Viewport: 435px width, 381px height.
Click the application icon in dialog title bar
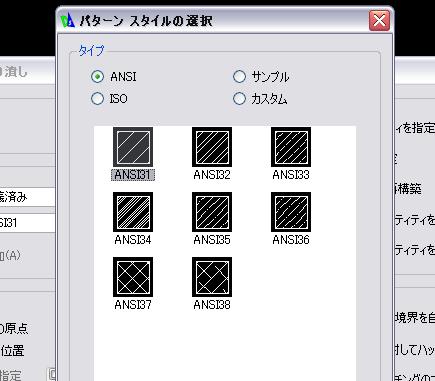coord(68,20)
